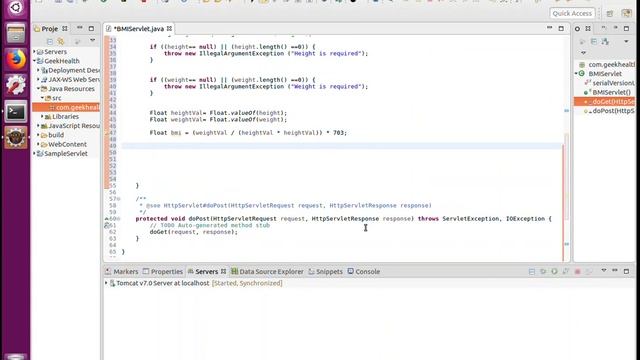Collapse BMIServlet class in Outline
The image size is (640, 360).
576,73
